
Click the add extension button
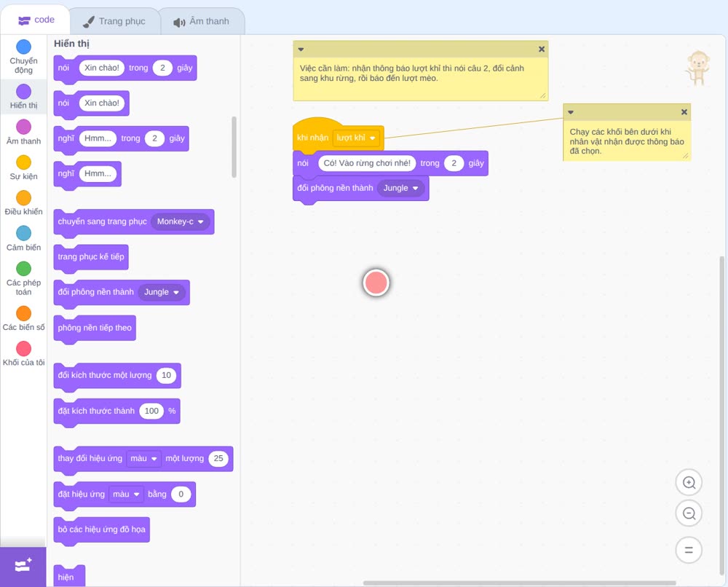(23, 567)
